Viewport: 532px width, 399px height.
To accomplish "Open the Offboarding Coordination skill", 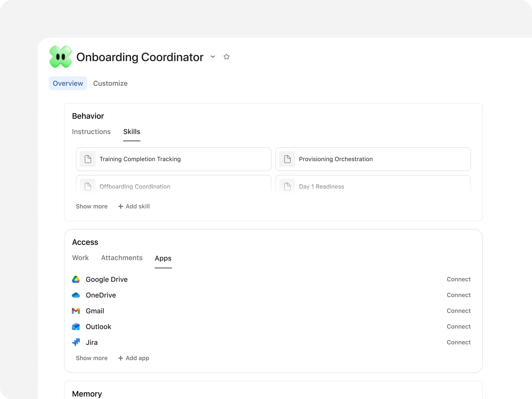I will pos(174,185).
